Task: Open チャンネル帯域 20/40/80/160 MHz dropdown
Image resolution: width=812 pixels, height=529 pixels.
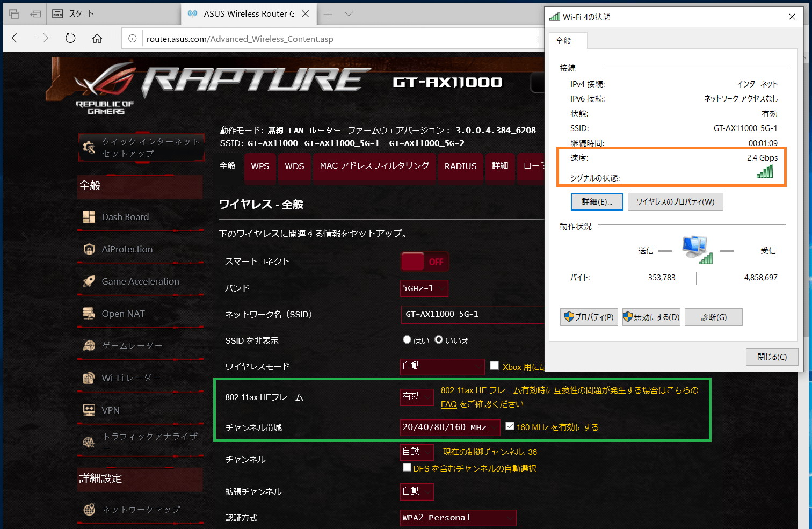Action: click(x=450, y=427)
